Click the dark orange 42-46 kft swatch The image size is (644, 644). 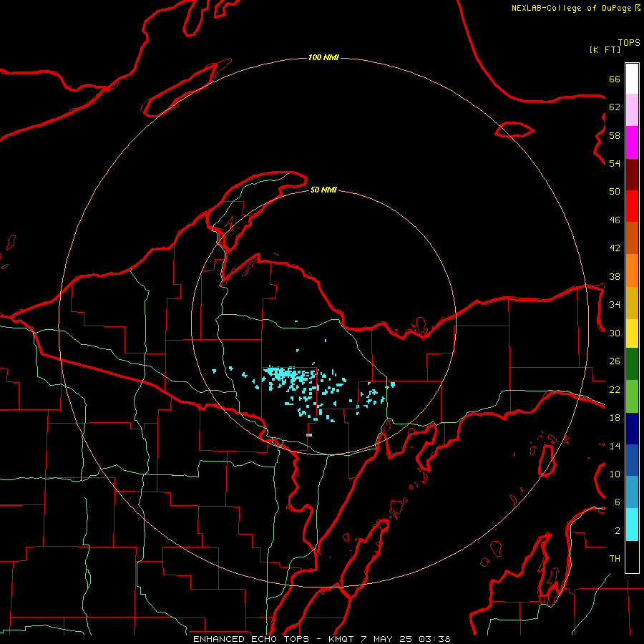coord(632,238)
